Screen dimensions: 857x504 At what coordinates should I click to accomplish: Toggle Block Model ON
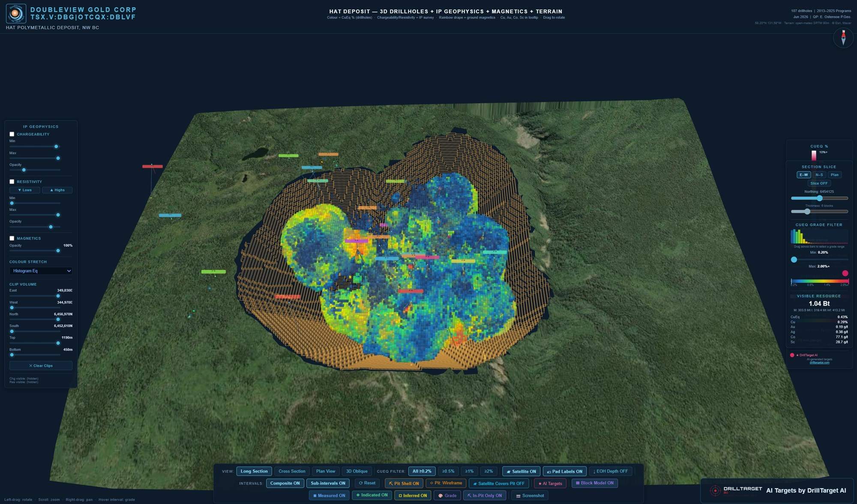[595, 483]
